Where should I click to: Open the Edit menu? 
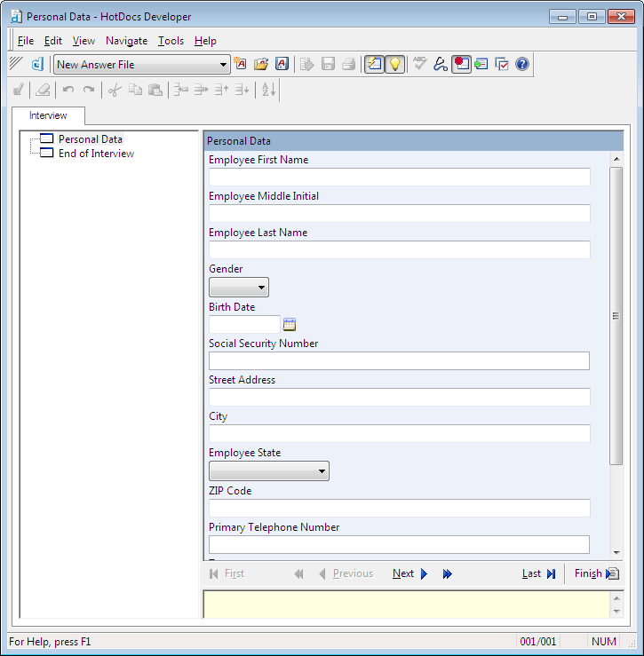[x=53, y=41]
